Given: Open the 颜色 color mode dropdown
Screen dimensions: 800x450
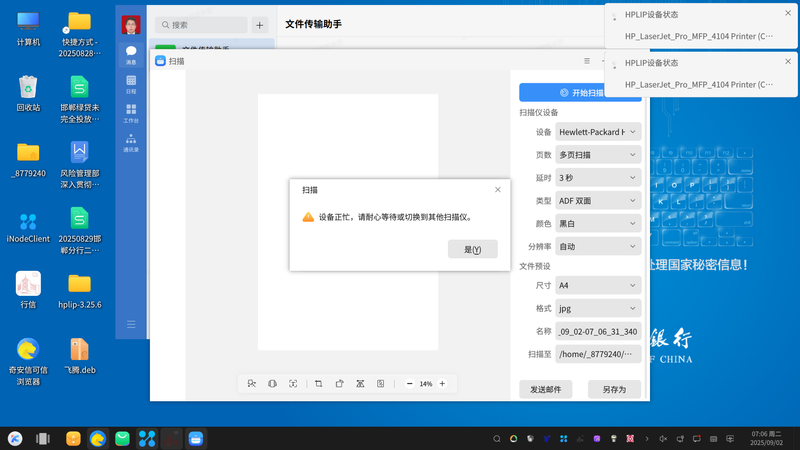Looking at the screenshot, I should pyautogui.click(x=597, y=224).
